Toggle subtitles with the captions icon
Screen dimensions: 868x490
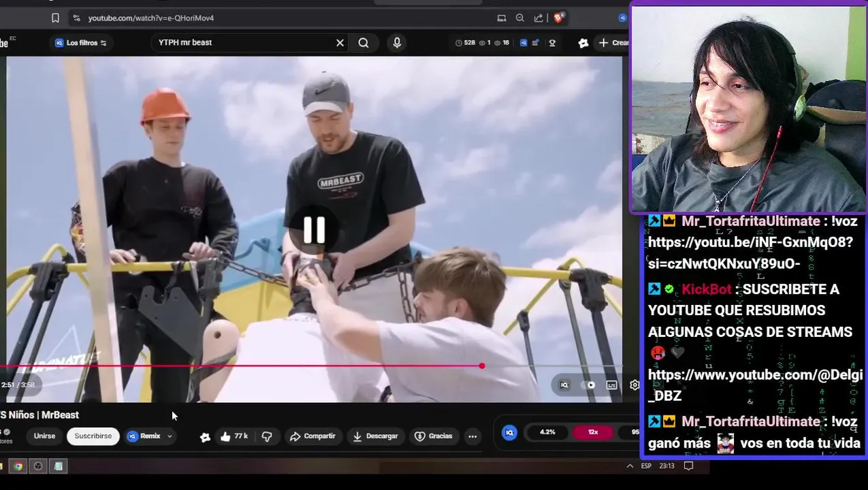click(612, 385)
